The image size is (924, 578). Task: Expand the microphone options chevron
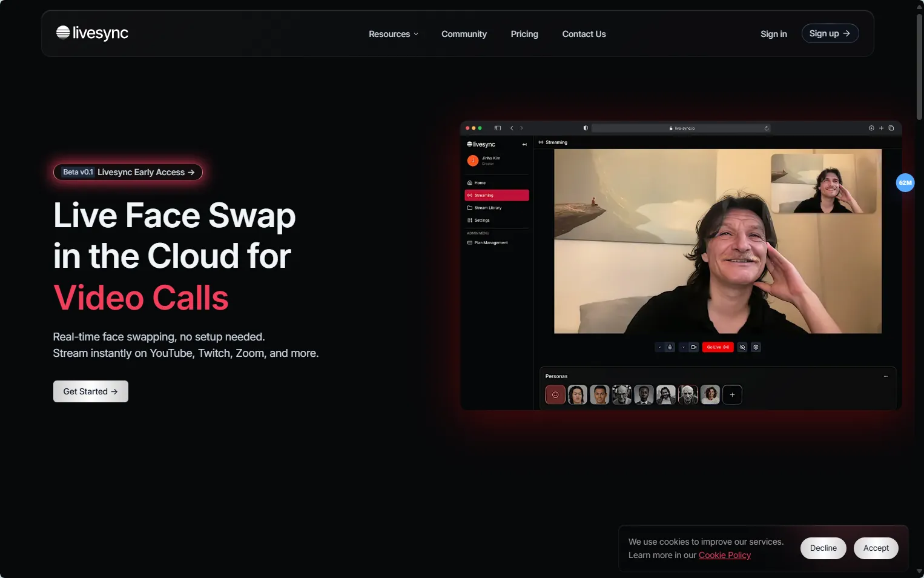[659, 347]
